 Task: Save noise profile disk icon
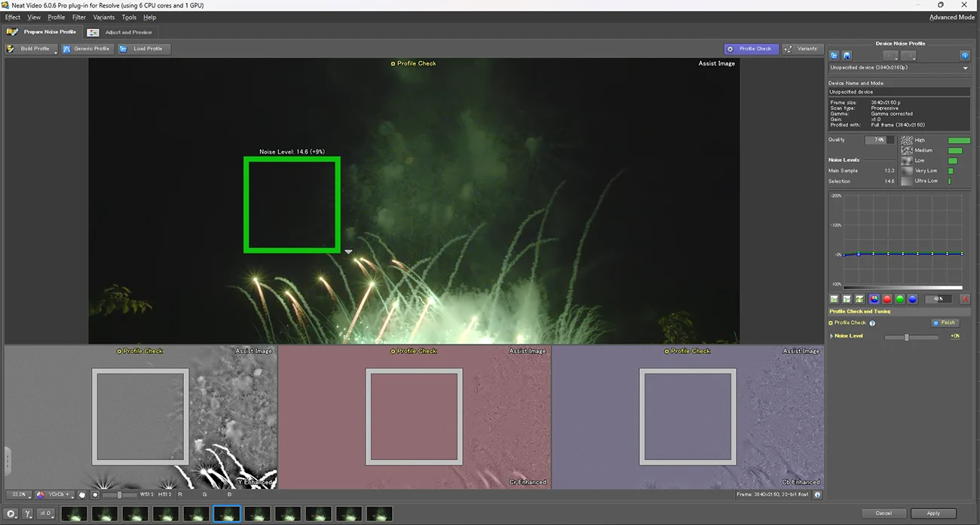coord(847,56)
